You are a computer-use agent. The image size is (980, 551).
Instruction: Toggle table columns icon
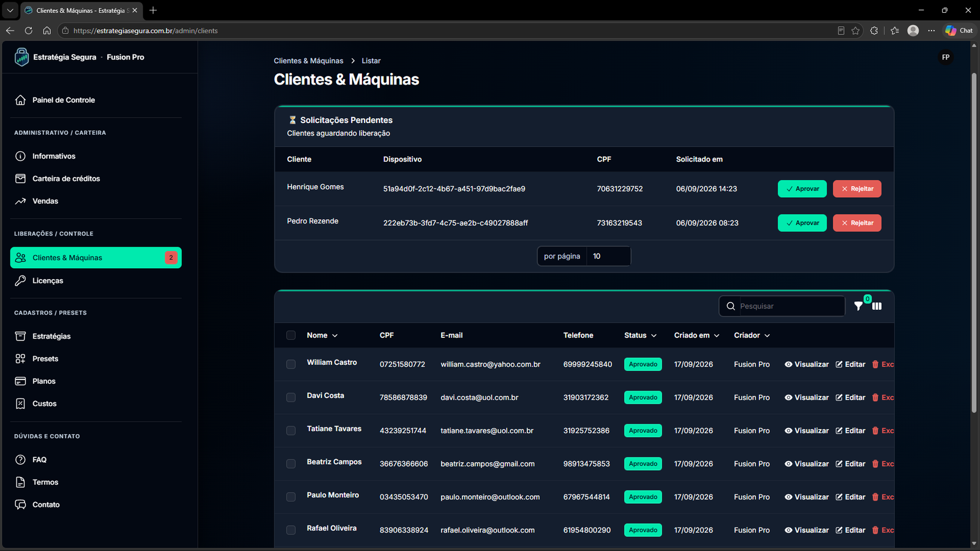877,306
